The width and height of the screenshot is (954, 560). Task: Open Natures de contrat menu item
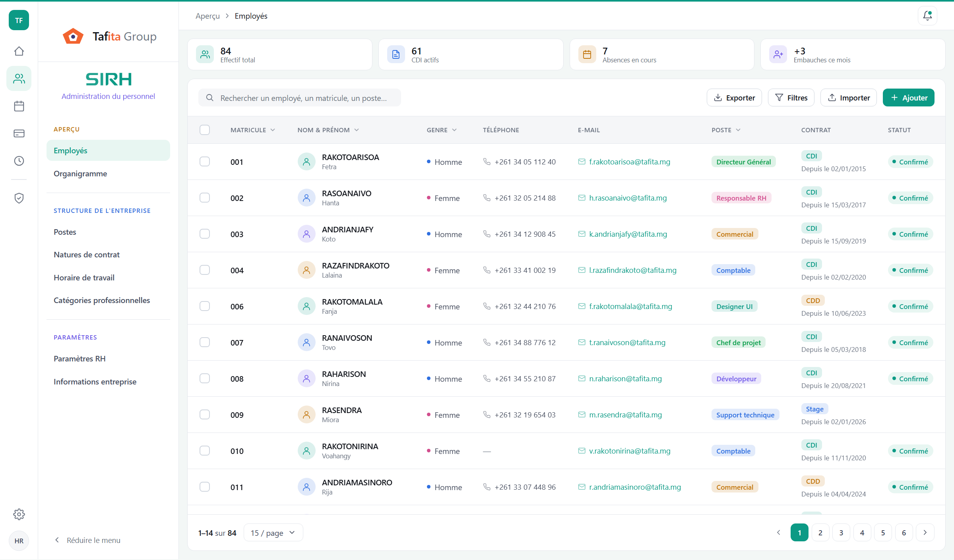click(x=108, y=255)
